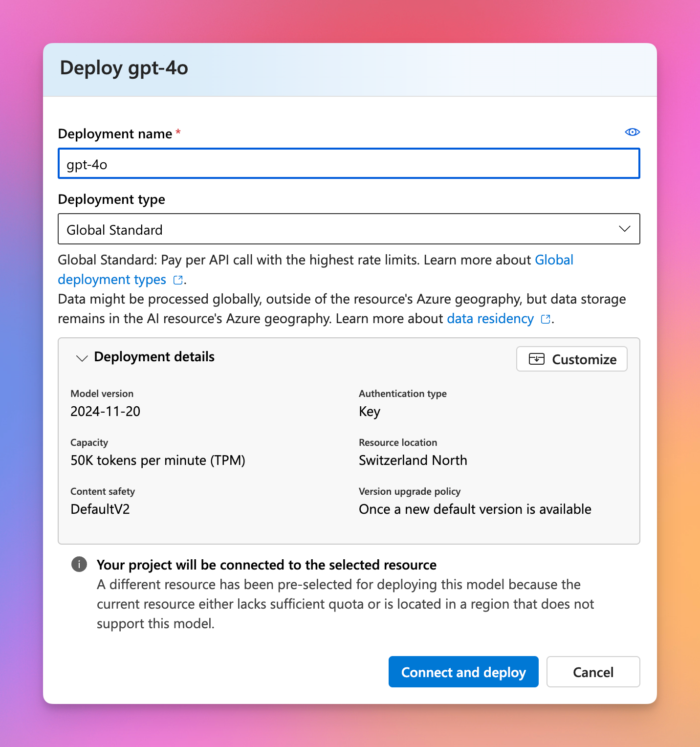700x747 pixels.
Task: Click the eye icon above deployment name
Action: point(632,132)
